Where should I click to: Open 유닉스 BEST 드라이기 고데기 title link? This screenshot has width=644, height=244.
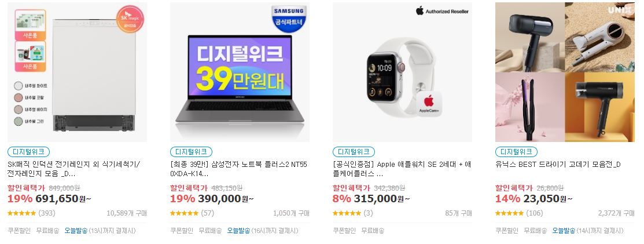point(558,165)
